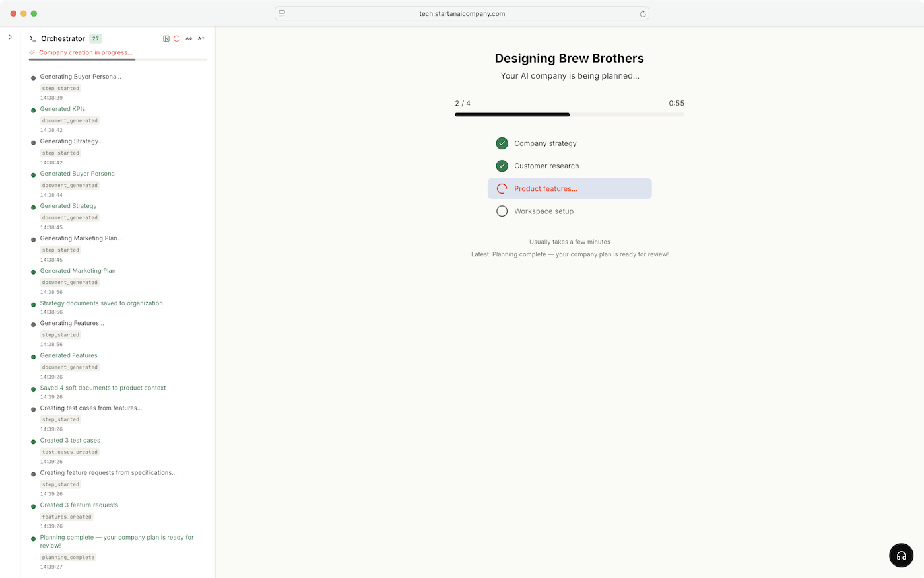924x578 pixels.
Task: Click the Usually takes a few minutes note
Action: 570,242
